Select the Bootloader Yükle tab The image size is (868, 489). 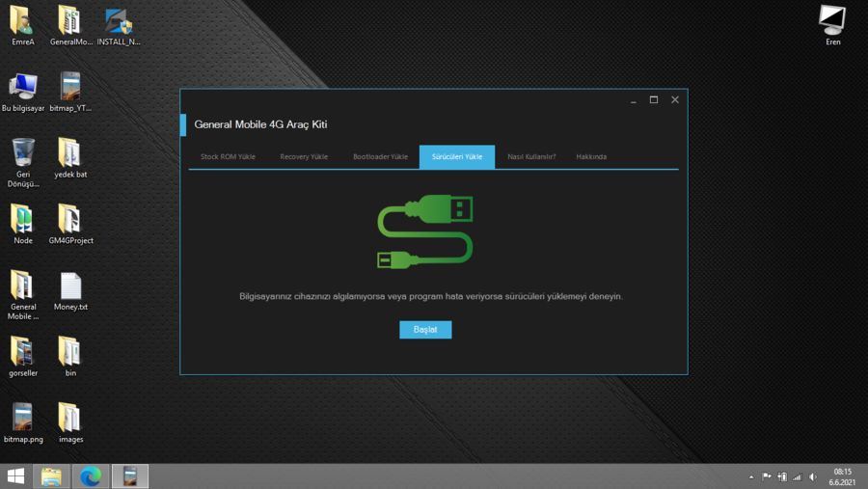[x=380, y=156]
